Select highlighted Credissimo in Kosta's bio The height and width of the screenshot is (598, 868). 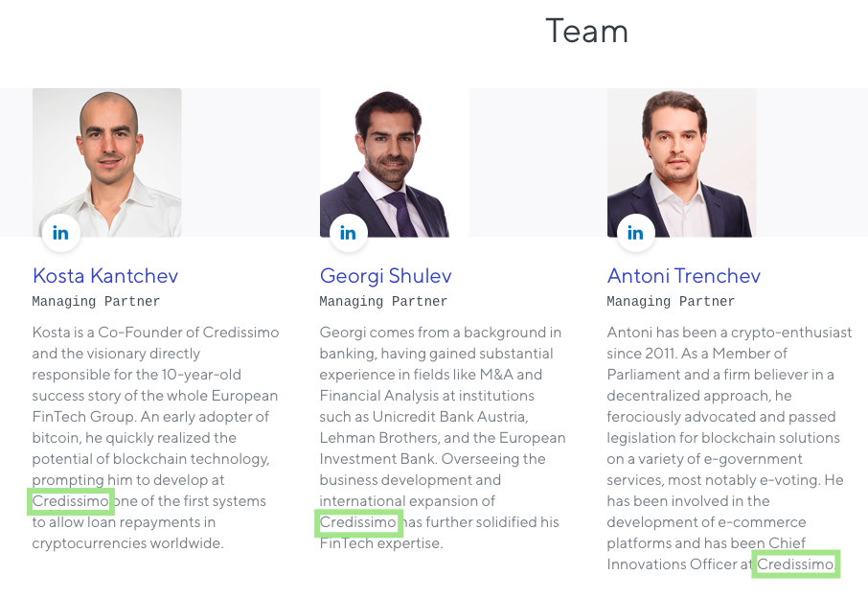pyautogui.click(x=71, y=501)
